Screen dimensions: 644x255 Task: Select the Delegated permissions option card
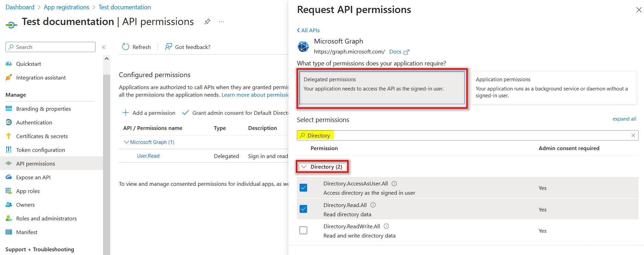point(382,88)
